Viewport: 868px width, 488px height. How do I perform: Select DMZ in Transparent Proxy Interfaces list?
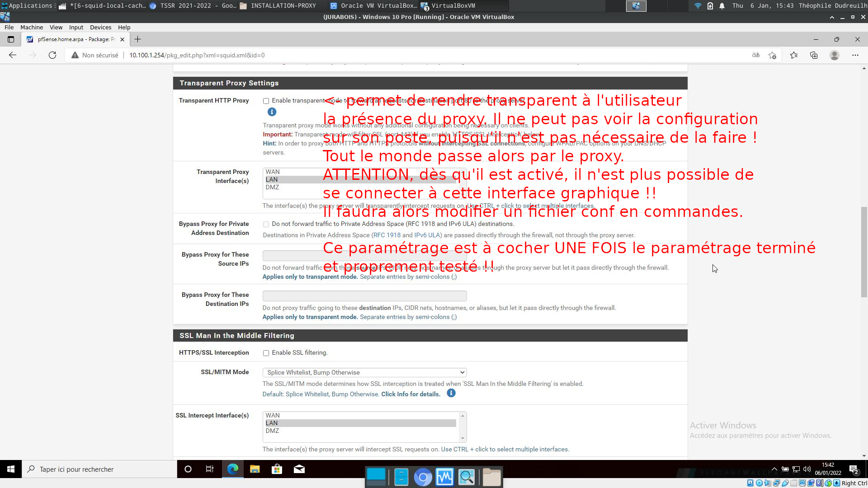pos(273,187)
